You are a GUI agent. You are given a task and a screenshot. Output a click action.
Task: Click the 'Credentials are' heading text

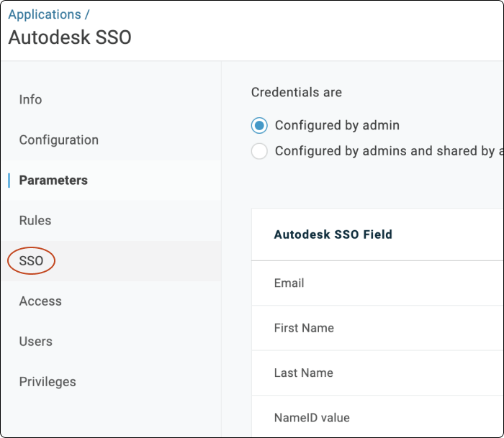(x=297, y=93)
